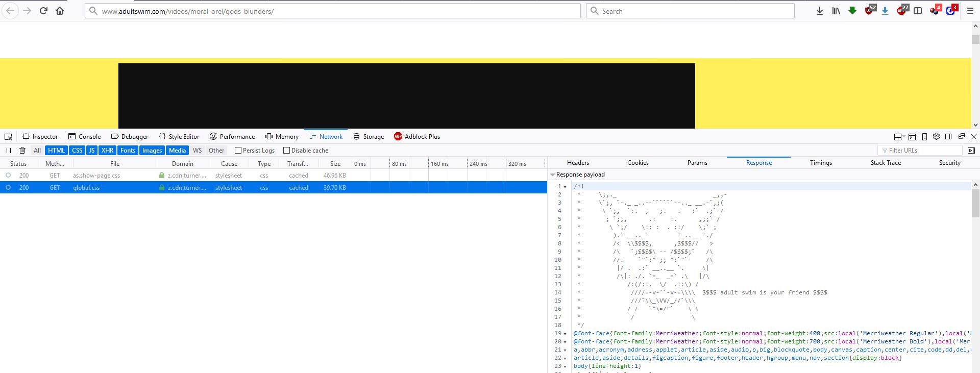980x373 pixels.
Task: Open the frame-selection dropdown in devtools toolbar
Action: pos(898,137)
